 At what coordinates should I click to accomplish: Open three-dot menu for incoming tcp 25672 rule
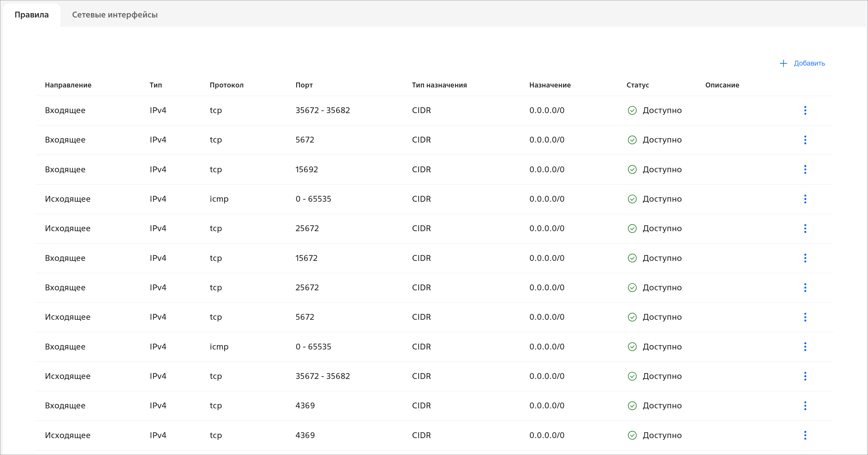point(805,288)
